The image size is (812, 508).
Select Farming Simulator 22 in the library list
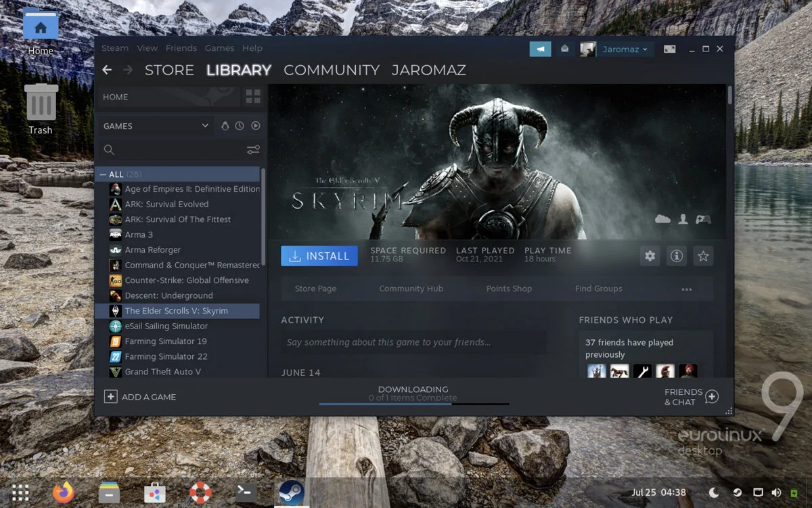tap(168, 356)
